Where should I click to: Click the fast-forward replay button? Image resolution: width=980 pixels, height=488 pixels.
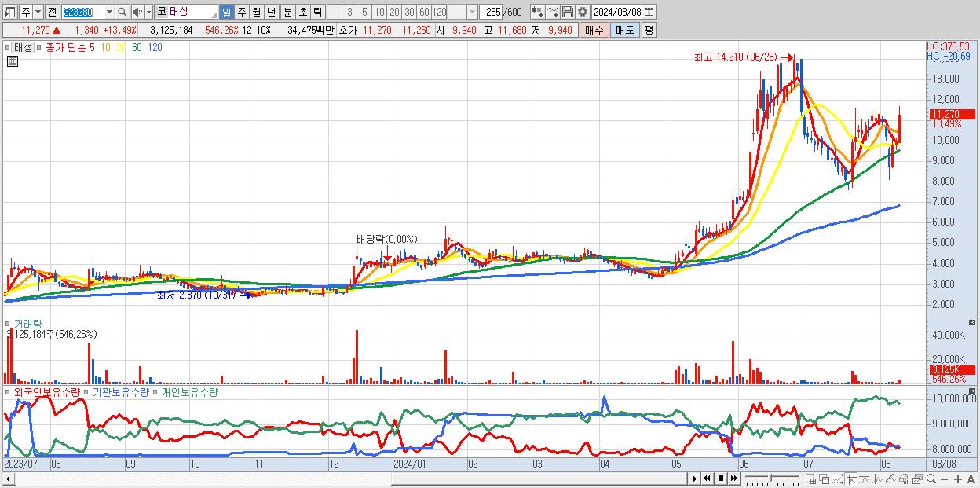733,479
